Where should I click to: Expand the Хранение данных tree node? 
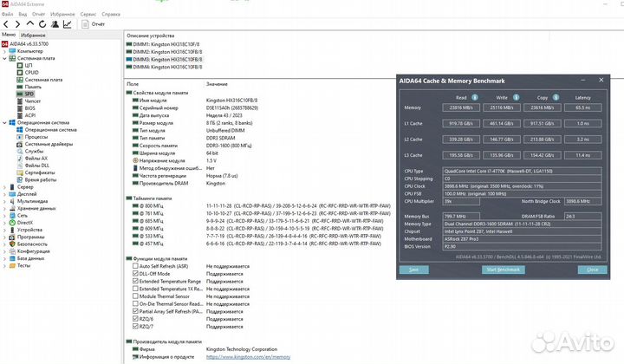pyautogui.click(x=4, y=209)
